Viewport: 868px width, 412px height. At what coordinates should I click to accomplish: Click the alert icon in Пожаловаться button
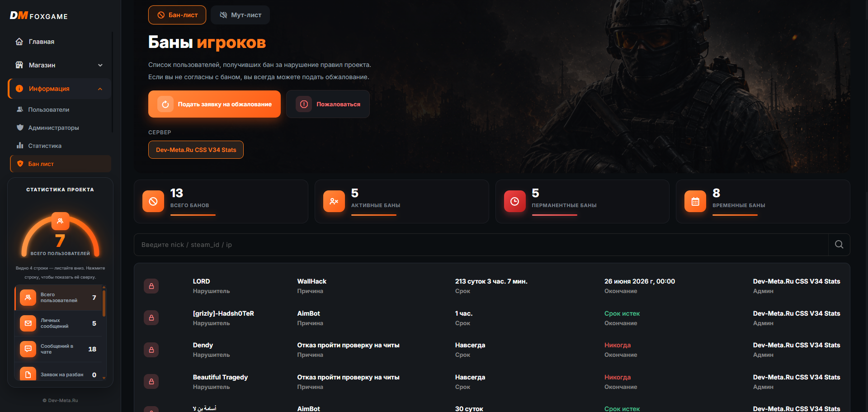tap(304, 104)
